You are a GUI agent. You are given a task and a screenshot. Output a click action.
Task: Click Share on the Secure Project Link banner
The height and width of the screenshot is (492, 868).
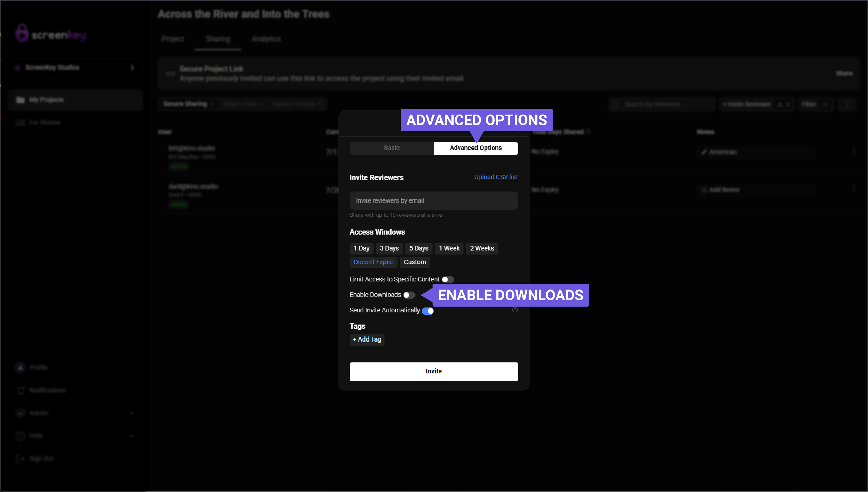844,73
